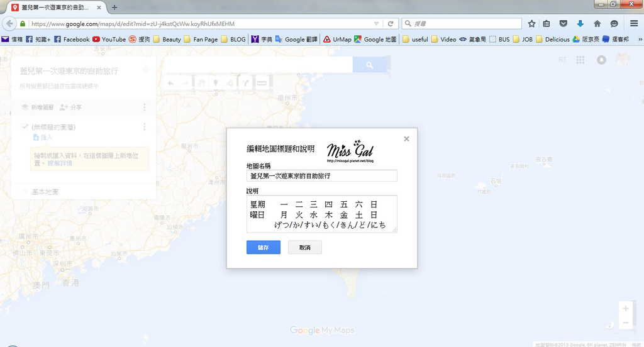Open the untitled layer options menu

click(x=144, y=127)
